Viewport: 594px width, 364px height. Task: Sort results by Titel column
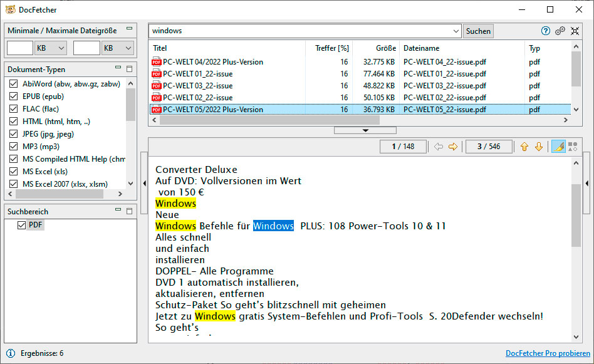click(160, 48)
